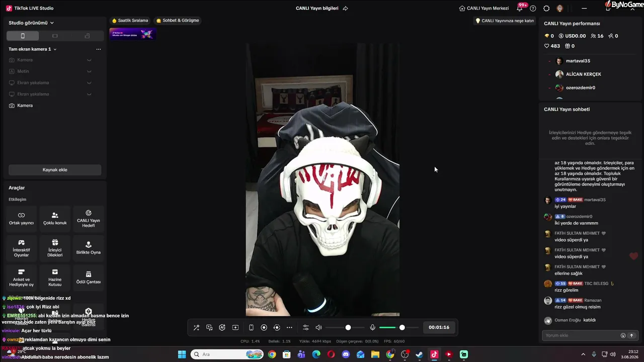Click the promotional banner thumbnail
Viewport: 644px width, 362px height.
click(133, 34)
